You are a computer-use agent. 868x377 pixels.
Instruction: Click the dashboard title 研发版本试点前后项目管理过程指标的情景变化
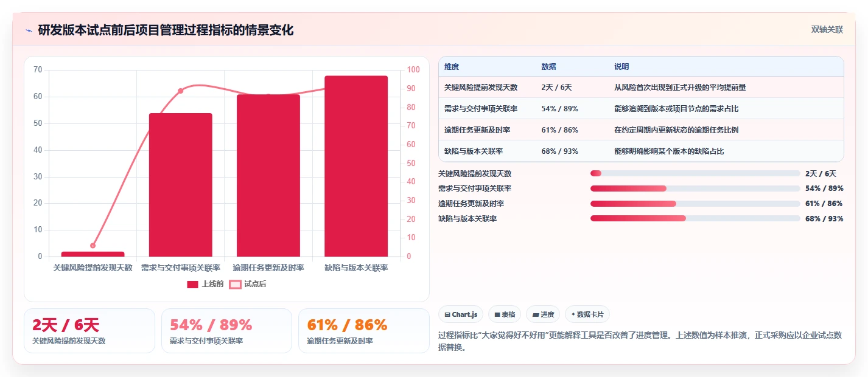[x=166, y=30]
